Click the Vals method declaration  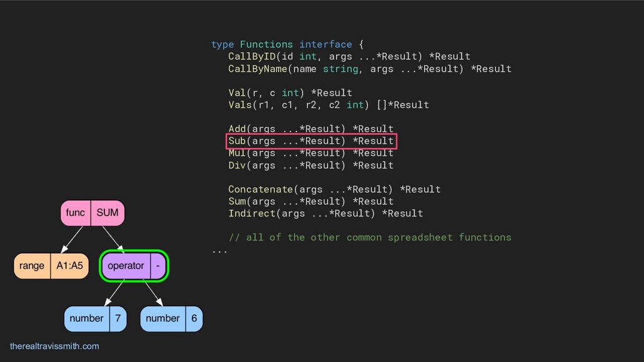[328, 105]
